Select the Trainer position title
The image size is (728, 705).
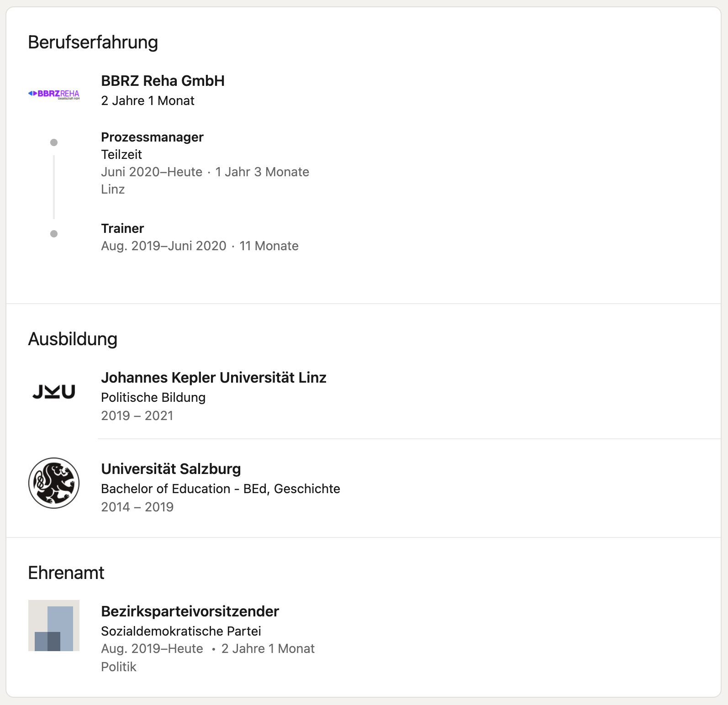point(122,228)
